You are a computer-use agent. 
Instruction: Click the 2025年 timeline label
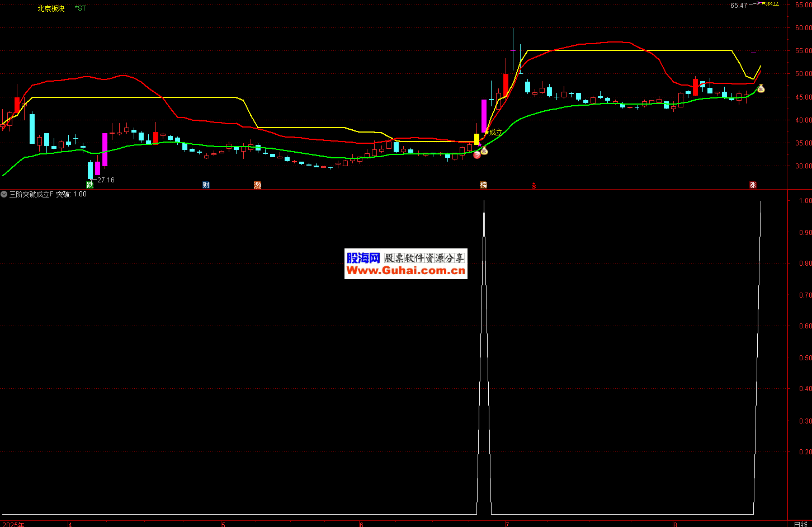[13, 524]
